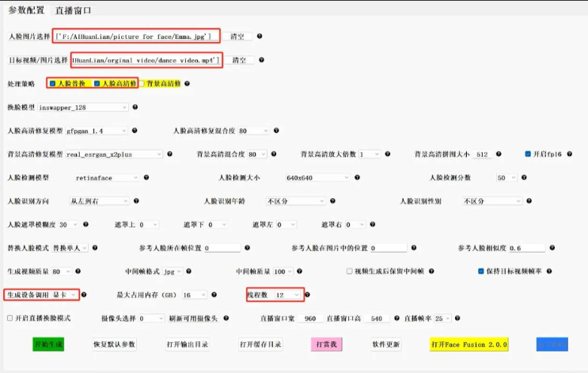Click the 打开输出目录 button
The image size is (588, 373).
pyautogui.click(x=188, y=344)
